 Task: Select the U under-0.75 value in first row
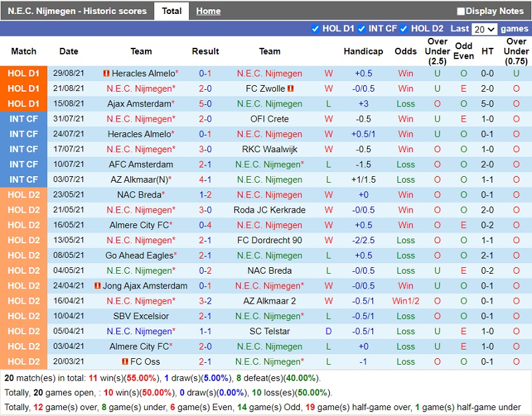(516, 73)
